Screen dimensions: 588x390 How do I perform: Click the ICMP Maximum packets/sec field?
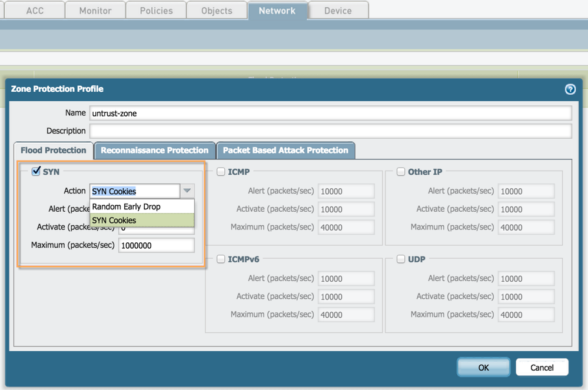[346, 227]
